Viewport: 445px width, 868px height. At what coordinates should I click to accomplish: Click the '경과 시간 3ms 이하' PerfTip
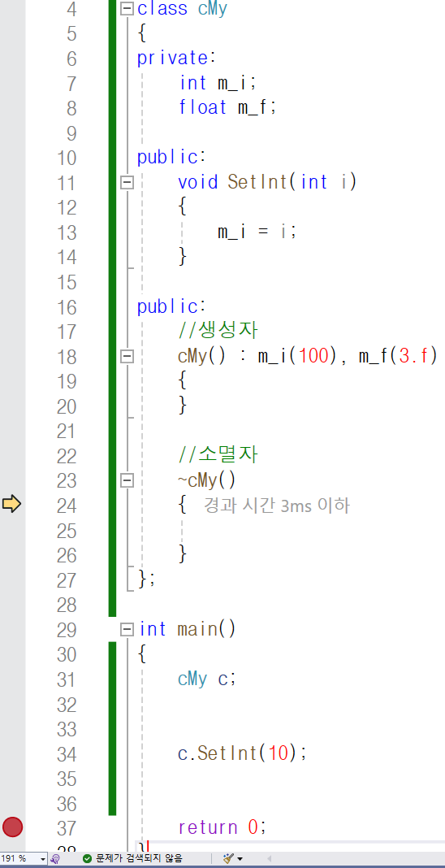[277, 506]
